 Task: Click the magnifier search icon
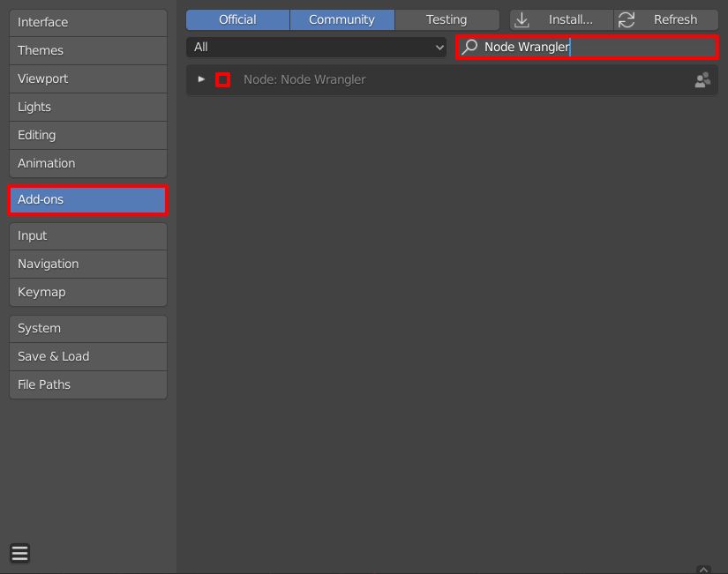coord(469,47)
